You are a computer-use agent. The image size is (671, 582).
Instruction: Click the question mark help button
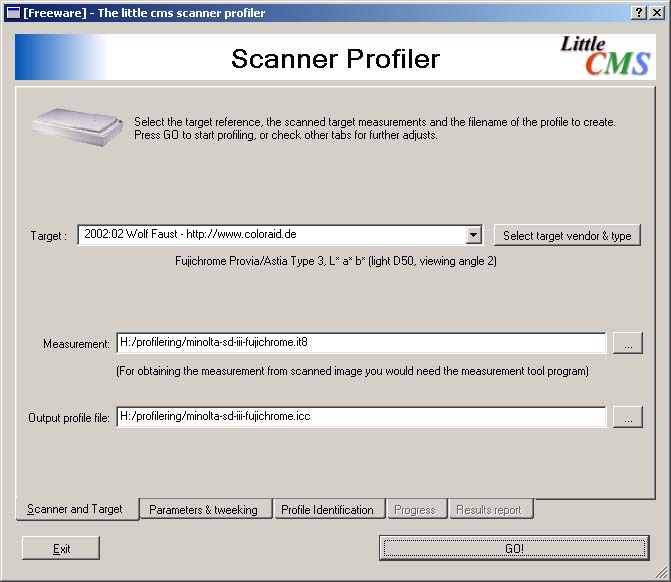(x=640, y=12)
